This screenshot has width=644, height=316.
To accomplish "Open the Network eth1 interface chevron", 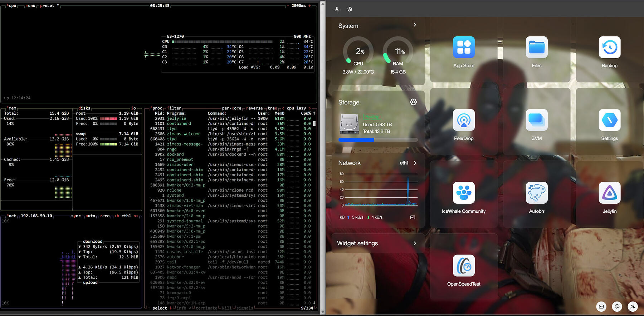I will 415,163.
